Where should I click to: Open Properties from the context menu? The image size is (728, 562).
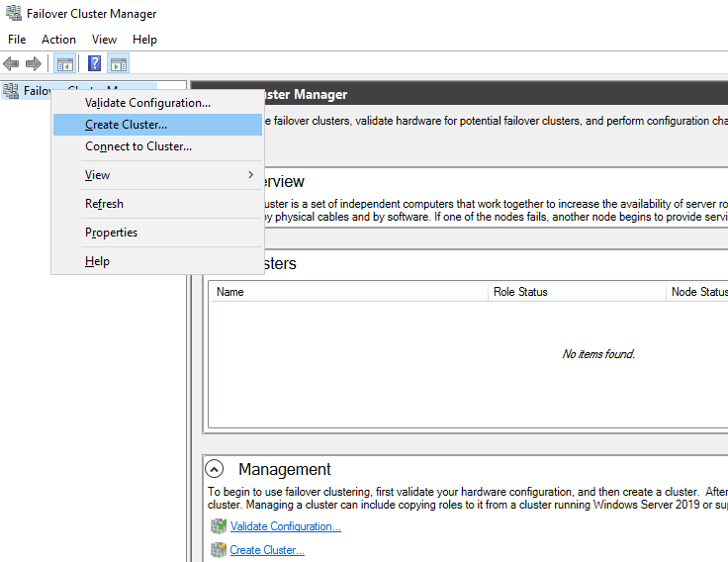158,233
